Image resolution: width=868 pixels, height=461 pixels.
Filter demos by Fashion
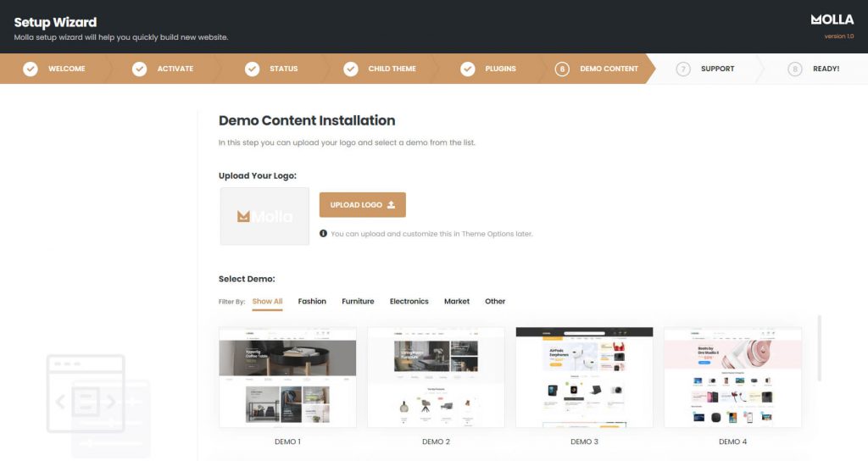click(312, 302)
